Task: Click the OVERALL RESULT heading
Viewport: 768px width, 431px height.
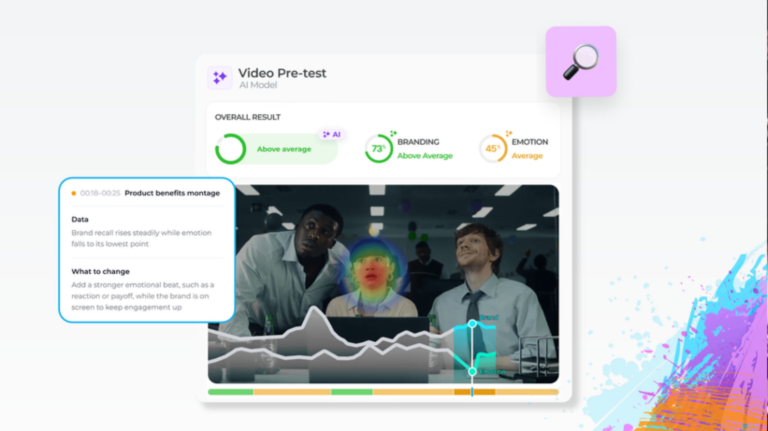Action: (x=247, y=117)
